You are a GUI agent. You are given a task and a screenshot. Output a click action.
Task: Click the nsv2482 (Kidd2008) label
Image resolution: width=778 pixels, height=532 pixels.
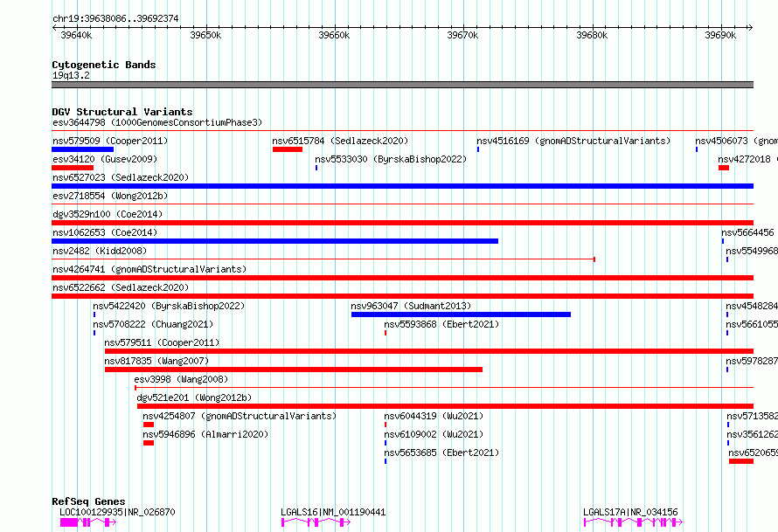coord(100,251)
